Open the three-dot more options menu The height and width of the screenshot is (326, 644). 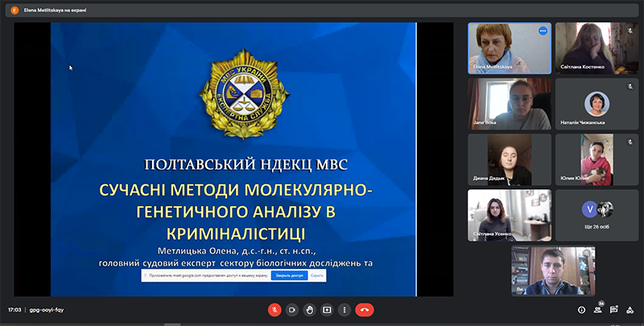[x=345, y=310]
